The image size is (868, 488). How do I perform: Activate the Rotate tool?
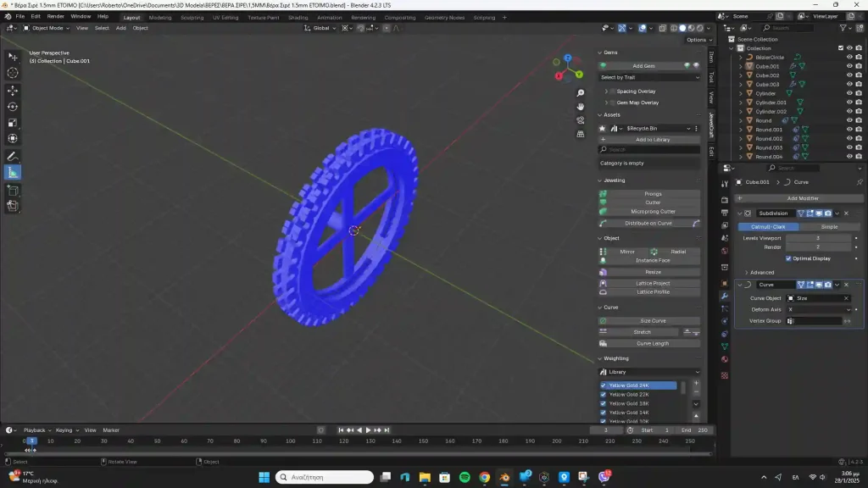tap(13, 106)
